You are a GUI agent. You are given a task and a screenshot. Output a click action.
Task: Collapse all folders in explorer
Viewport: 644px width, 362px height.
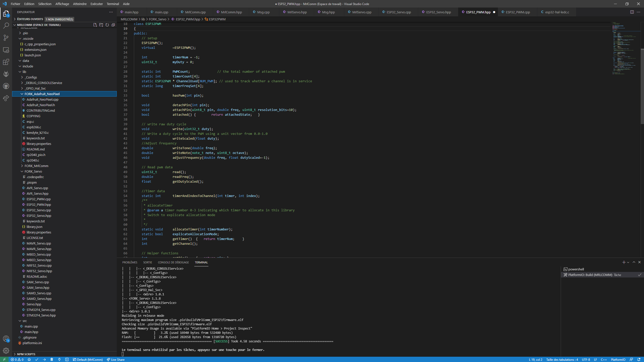[x=113, y=25]
